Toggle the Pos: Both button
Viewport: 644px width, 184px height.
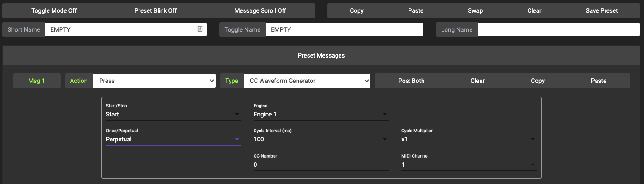(411, 81)
